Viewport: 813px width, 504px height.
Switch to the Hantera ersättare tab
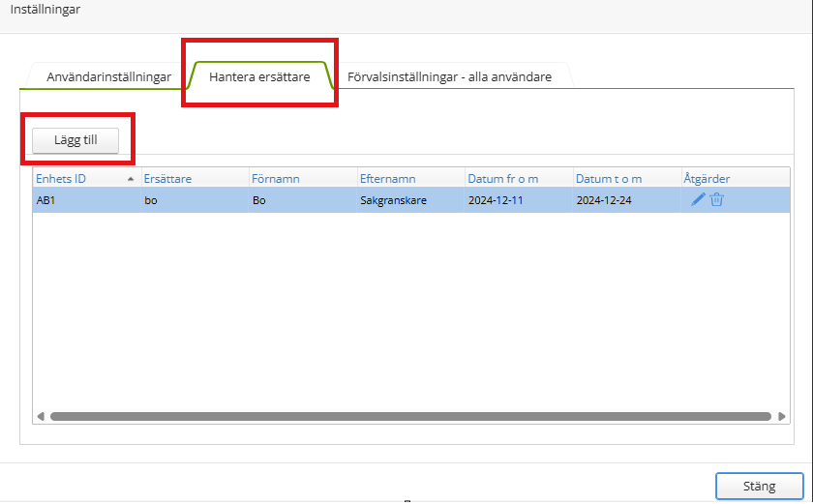click(259, 76)
